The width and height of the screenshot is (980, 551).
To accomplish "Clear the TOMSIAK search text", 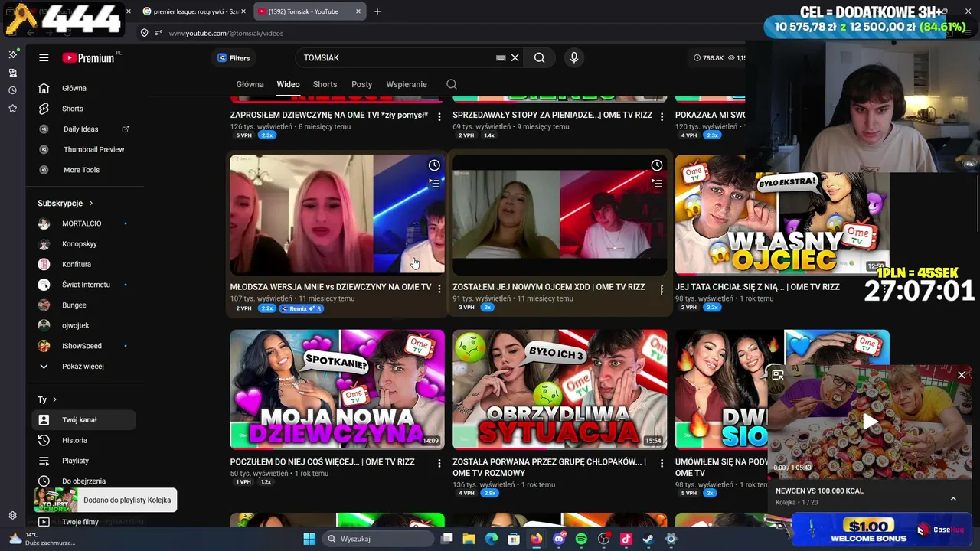I will [515, 57].
